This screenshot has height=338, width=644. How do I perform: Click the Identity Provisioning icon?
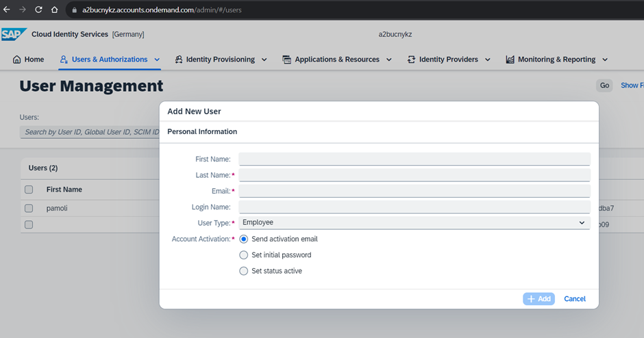click(179, 60)
